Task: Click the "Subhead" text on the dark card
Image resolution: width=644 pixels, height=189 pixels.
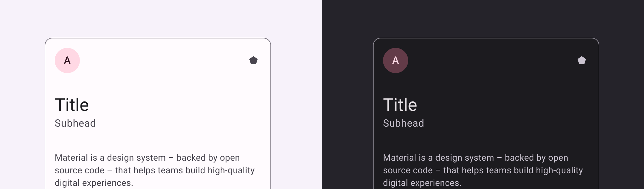Action: tap(403, 123)
